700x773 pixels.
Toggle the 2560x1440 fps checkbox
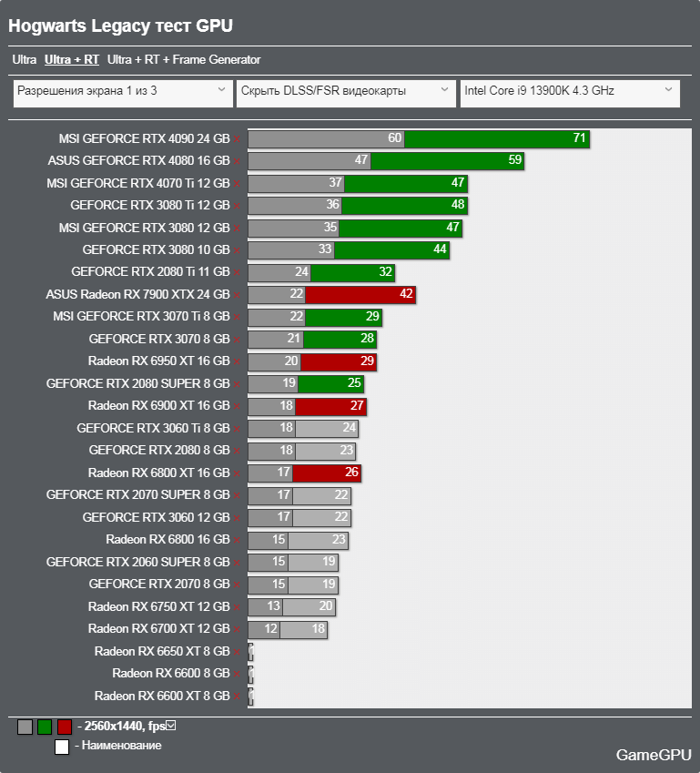click(170, 725)
